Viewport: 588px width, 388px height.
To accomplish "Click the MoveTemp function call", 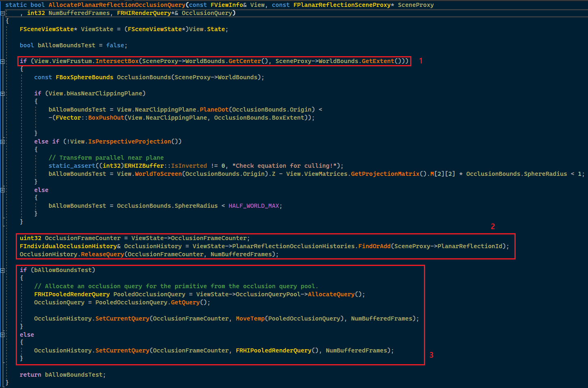I will 251,318.
